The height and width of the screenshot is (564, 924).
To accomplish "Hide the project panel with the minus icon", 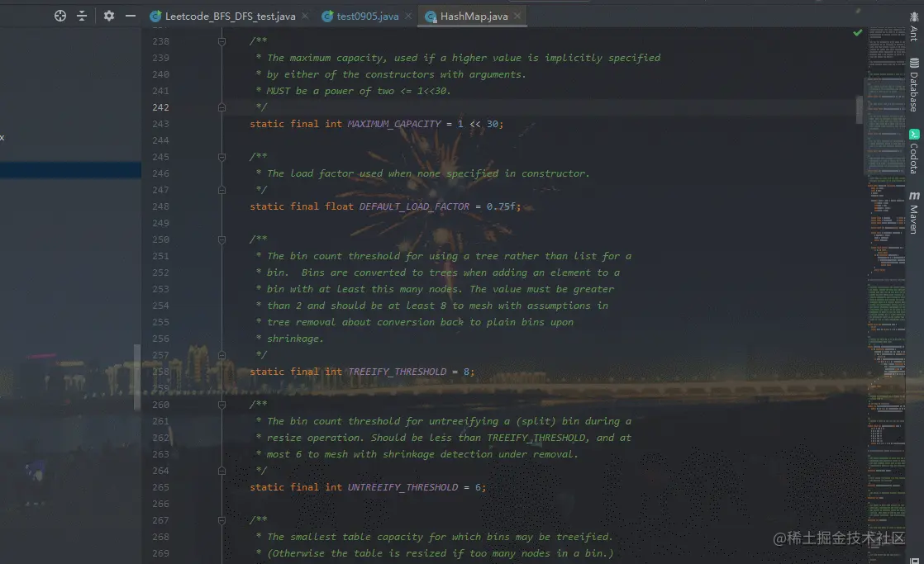I will pos(131,16).
